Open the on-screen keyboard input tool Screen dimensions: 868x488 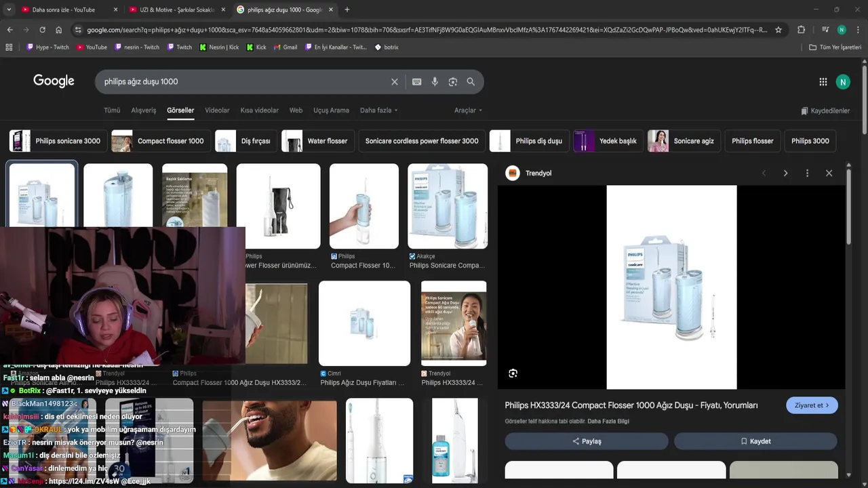click(x=417, y=82)
